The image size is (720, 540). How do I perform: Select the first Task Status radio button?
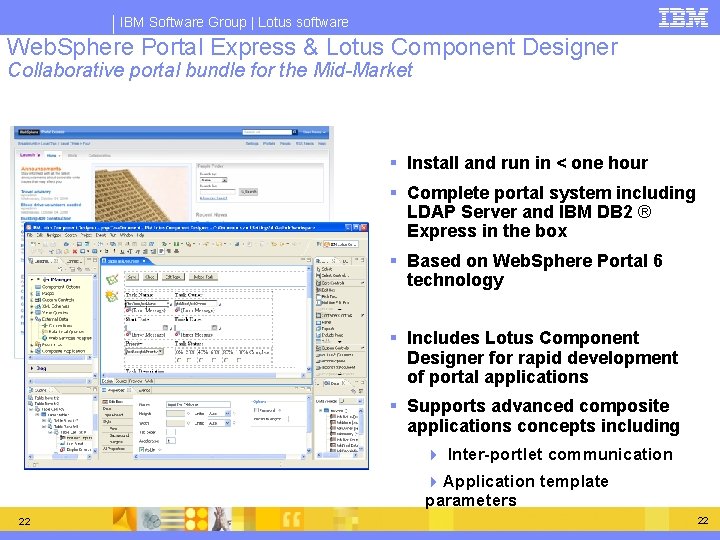(178, 361)
